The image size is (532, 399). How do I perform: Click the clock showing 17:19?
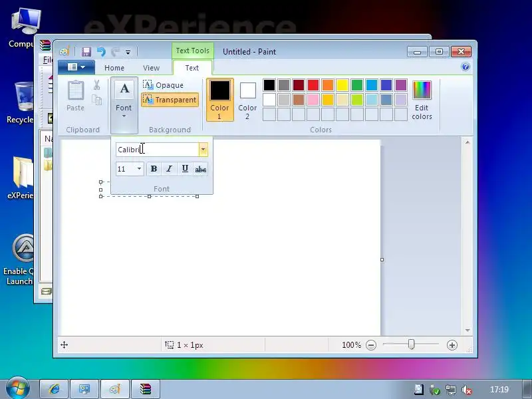point(499,390)
